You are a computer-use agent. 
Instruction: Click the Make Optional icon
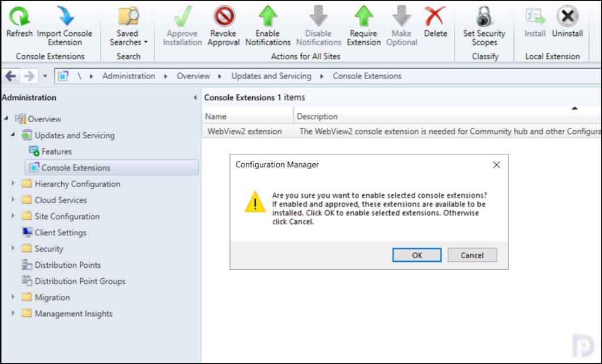coord(402,16)
